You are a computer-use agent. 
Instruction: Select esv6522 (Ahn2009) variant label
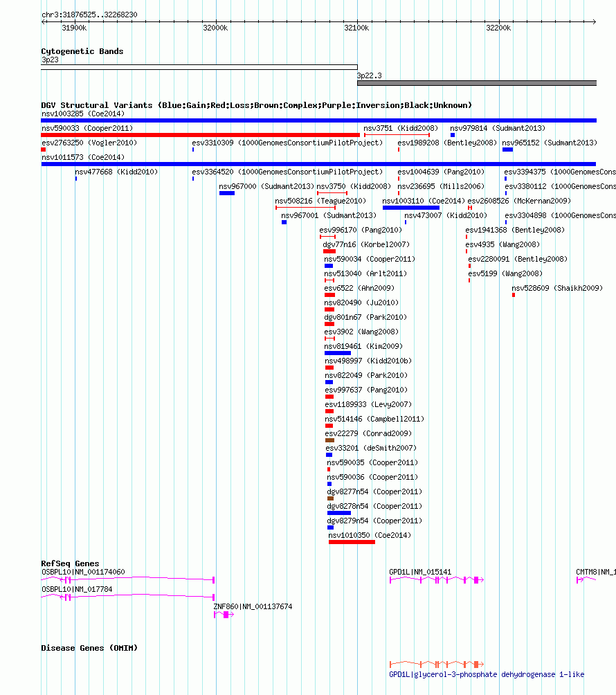click(359, 289)
